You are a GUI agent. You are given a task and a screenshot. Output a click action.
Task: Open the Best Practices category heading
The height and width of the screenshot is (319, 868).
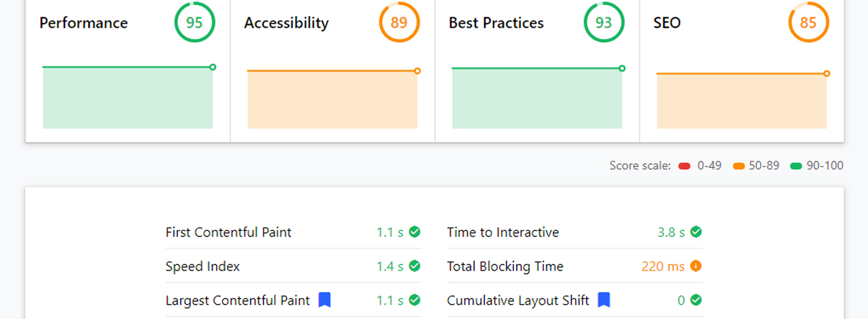[x=496, y=23]
